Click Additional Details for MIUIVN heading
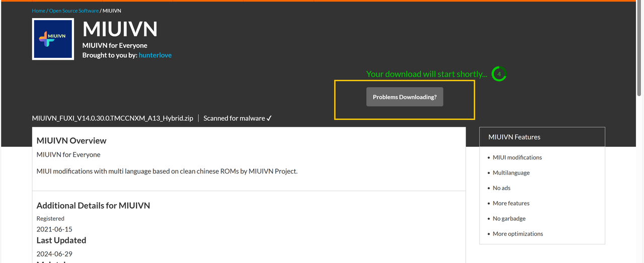The height and width of the screenshot is (263, 644). (x=93, y=205)
